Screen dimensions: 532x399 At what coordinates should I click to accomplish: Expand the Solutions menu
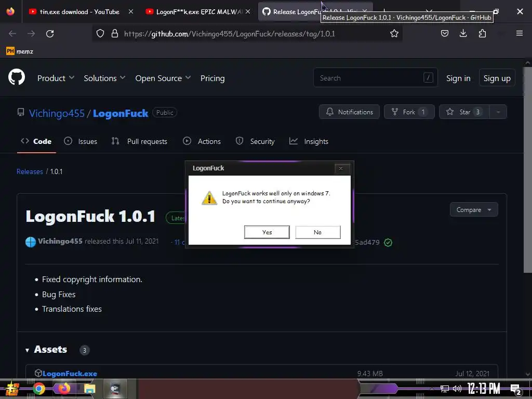tap(104, 78)
